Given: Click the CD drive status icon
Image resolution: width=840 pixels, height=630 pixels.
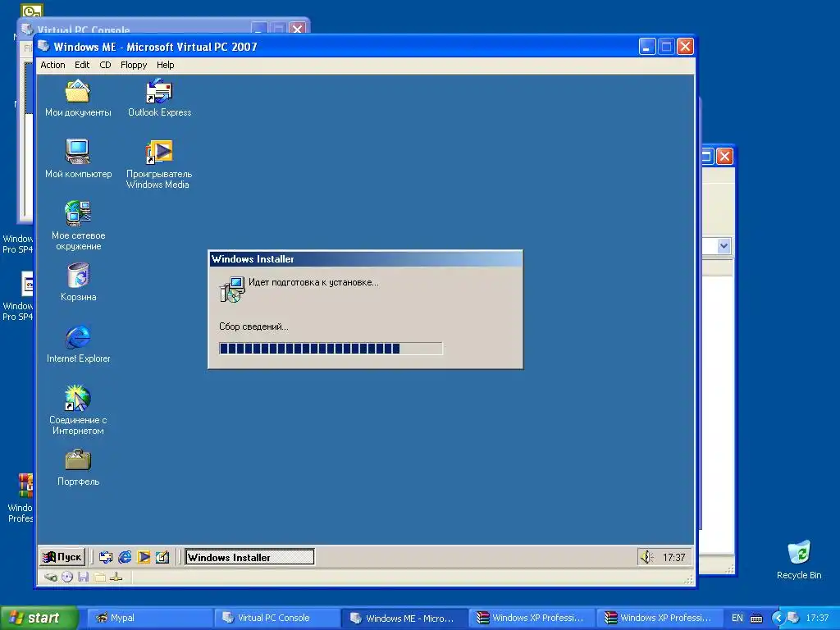Looking at the screenshot, I should click(x=67, y=577).
